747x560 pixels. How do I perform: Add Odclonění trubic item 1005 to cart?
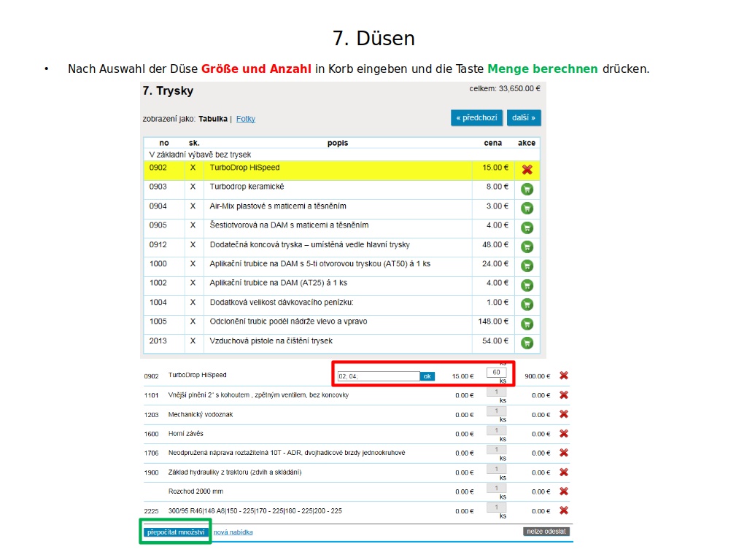(x=527, y=323)
